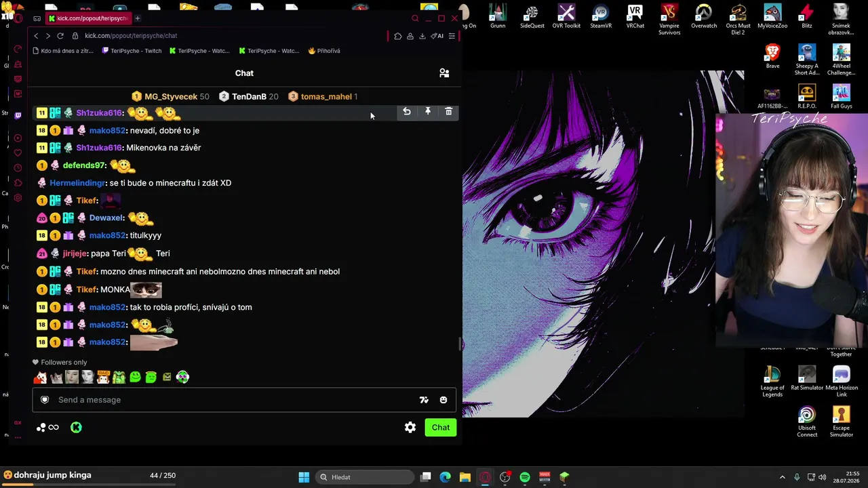Open chat settings gear
Image resolution: width=868 pixels, height=488 pixels.
410,428
